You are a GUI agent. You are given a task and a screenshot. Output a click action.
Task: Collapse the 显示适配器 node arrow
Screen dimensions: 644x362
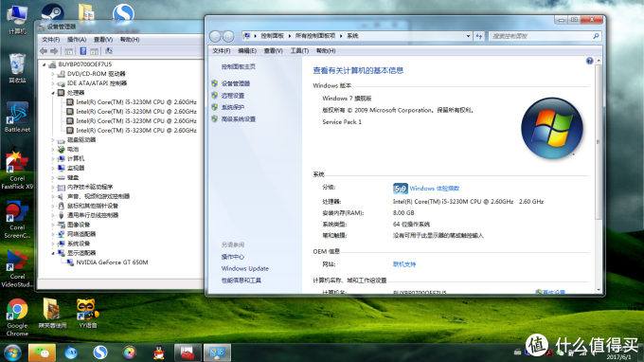(53, 253)
